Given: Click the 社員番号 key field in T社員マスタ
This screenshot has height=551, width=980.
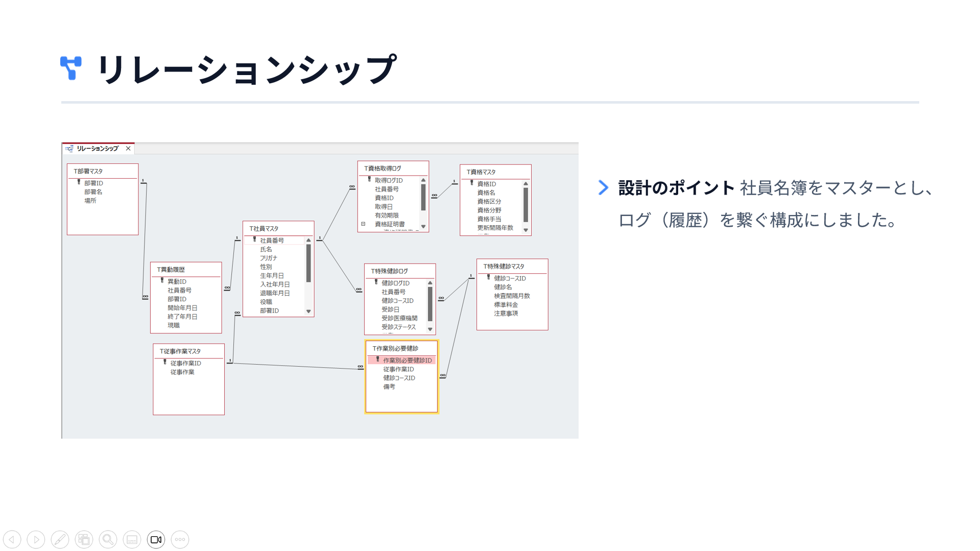Looking at the screenshot, I should click(272, 241).
